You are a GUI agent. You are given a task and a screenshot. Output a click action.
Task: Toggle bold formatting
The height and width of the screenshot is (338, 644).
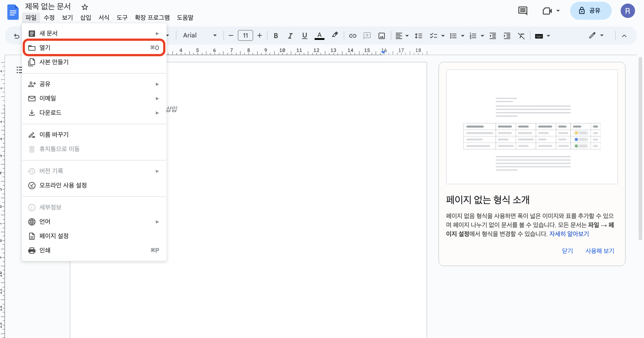click(276, 36)
